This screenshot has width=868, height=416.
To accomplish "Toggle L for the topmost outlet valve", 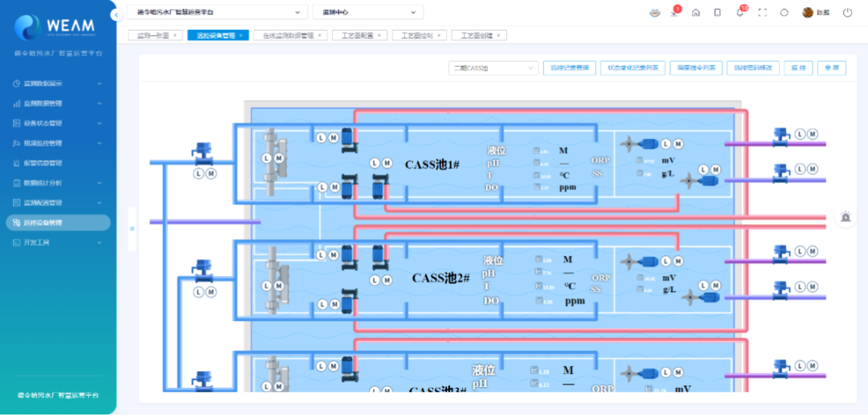I will point(800,134).
